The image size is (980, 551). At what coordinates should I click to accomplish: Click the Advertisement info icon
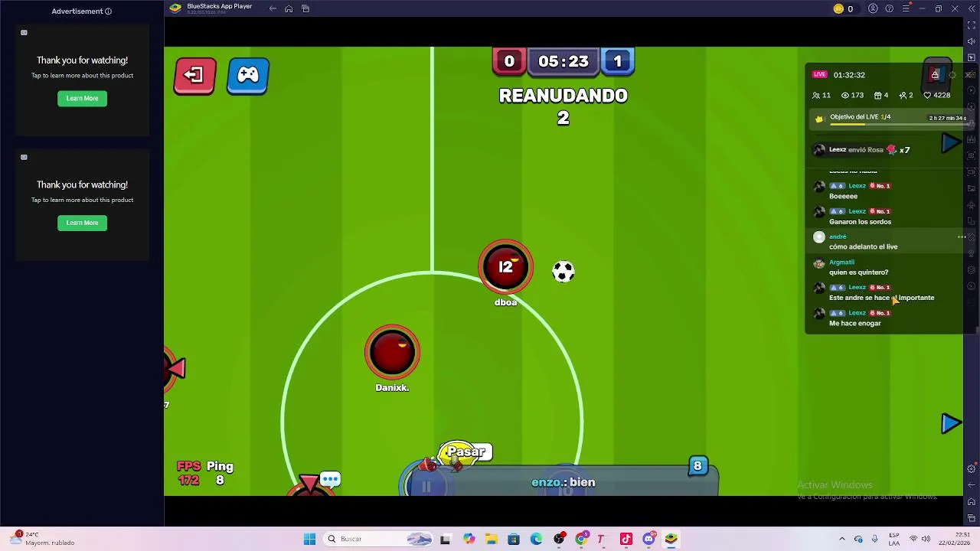click(x=108, y=11)
